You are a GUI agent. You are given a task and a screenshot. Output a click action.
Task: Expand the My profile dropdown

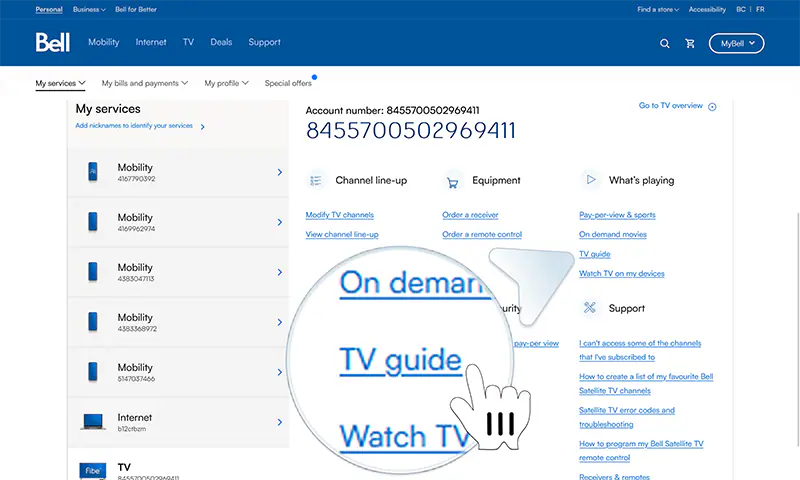click(x=226, y=83)
